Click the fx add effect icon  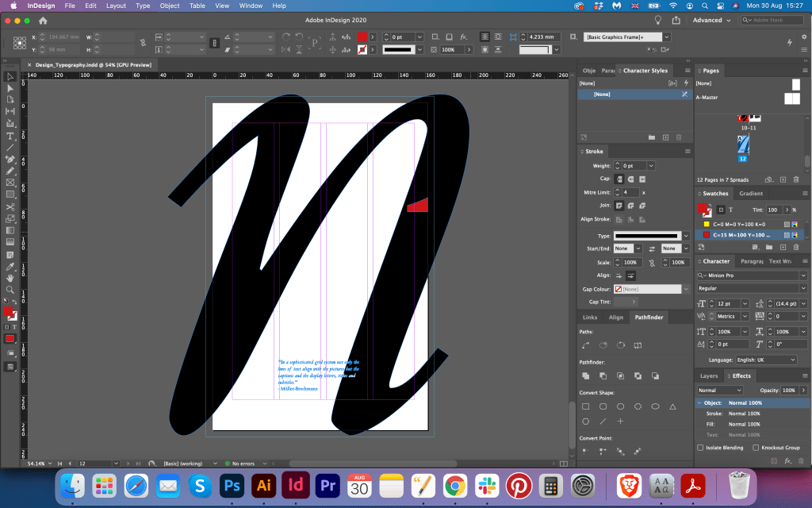click(x=787, y=460)
